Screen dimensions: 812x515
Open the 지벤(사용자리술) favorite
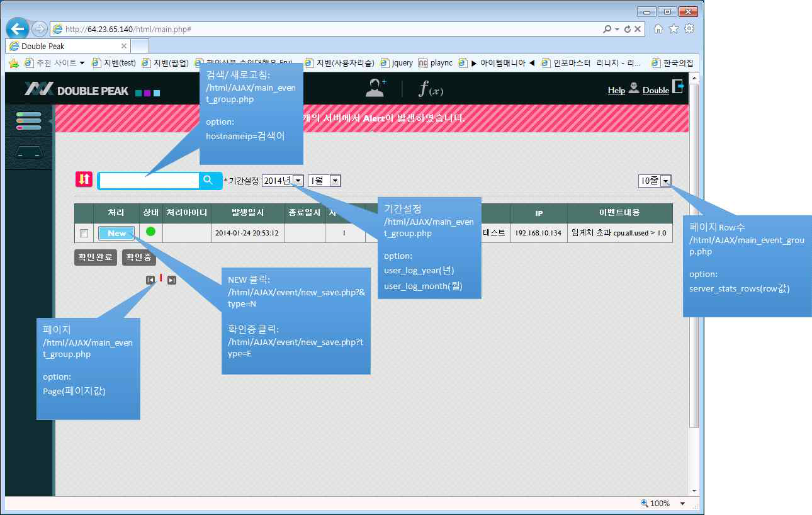coord(339,63)
